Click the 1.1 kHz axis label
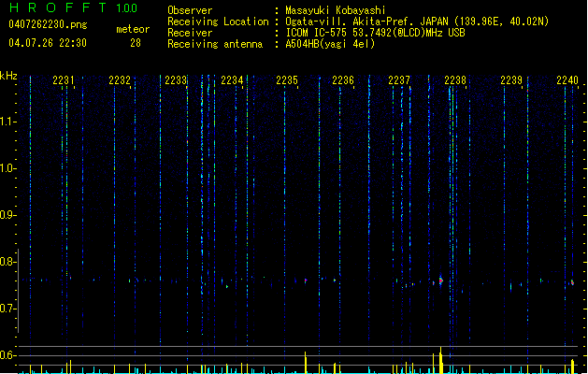The height and width of the screenshot is (374, 588). point(7,122)
